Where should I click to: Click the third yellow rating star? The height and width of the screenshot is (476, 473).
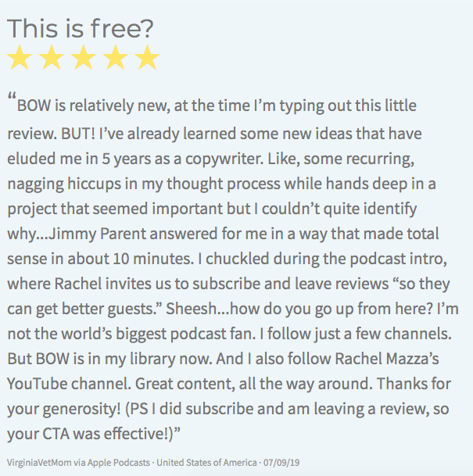pos(84,57)
